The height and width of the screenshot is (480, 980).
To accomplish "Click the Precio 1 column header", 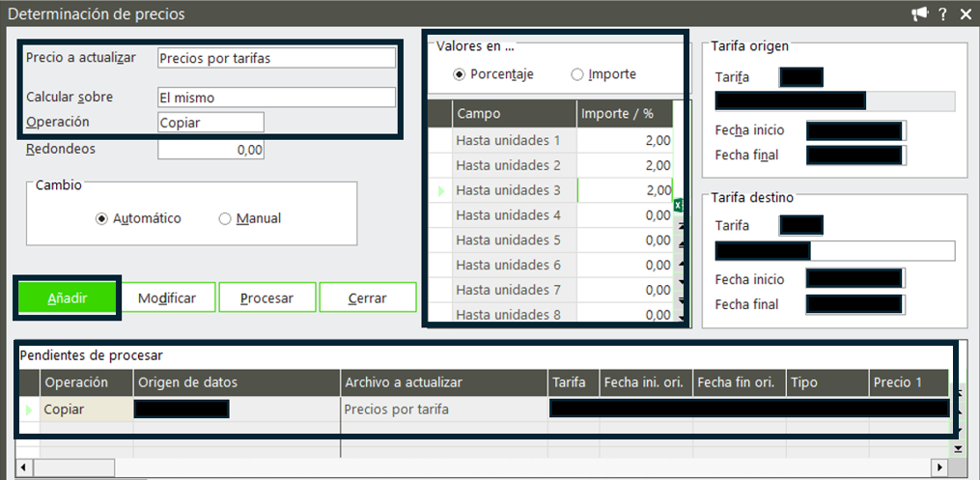I will pyautogui.click(x=909, y=382).
